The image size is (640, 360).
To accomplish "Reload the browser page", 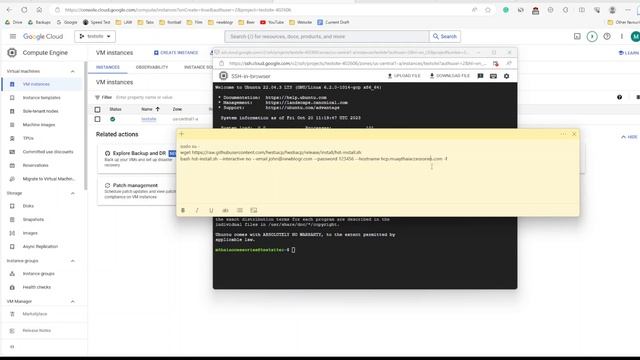I will (24, 10).
